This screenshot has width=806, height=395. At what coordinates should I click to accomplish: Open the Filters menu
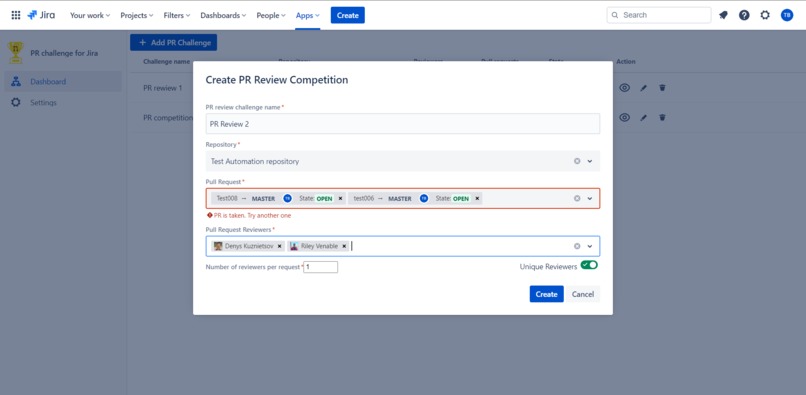coord(177,15)
